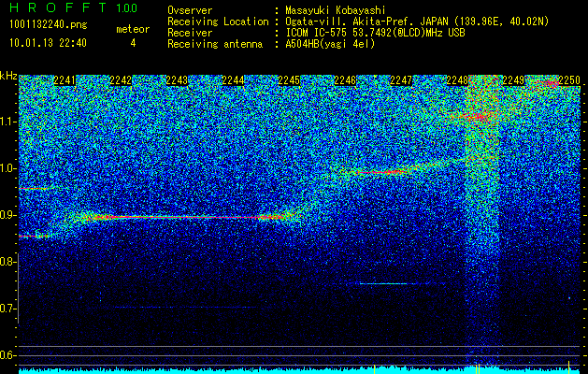Click the 2244 time marker
This screenshot has height=374, width=588.
point(233,80)
